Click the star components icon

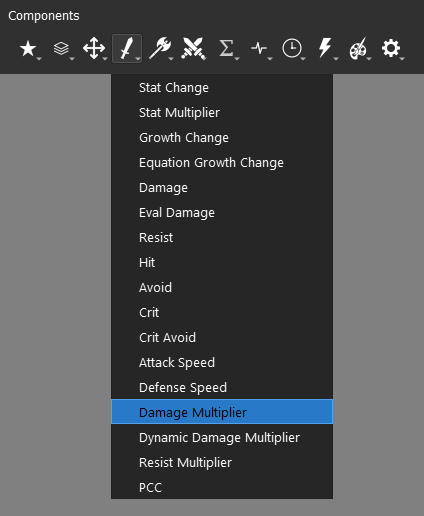click(30, 49)
